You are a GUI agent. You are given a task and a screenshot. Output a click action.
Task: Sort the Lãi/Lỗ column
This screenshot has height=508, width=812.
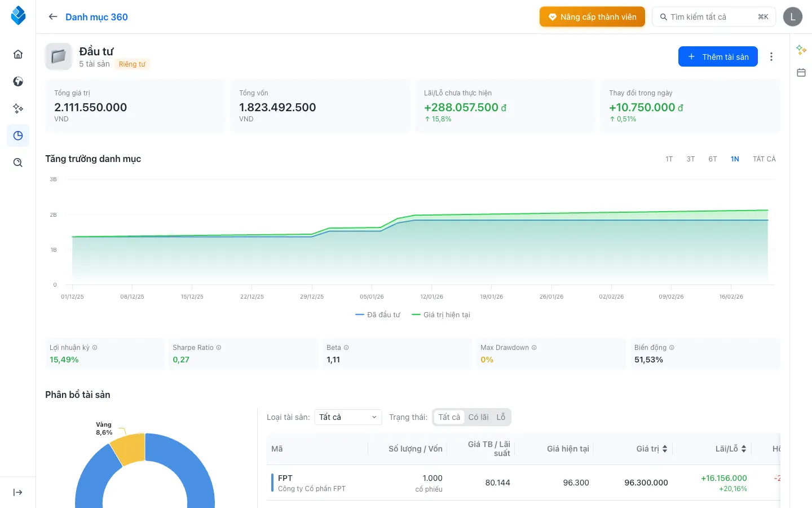pos(731,449)
